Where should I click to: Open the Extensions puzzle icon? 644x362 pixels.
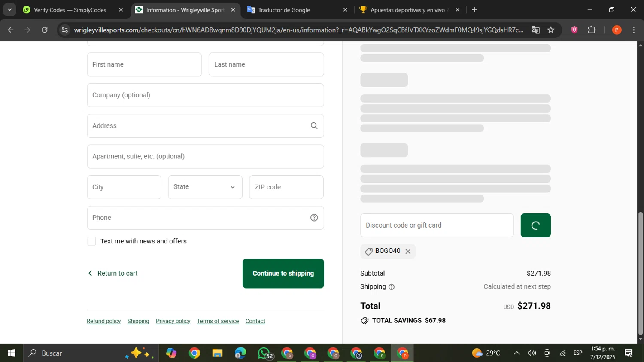[x=592, y=30]
